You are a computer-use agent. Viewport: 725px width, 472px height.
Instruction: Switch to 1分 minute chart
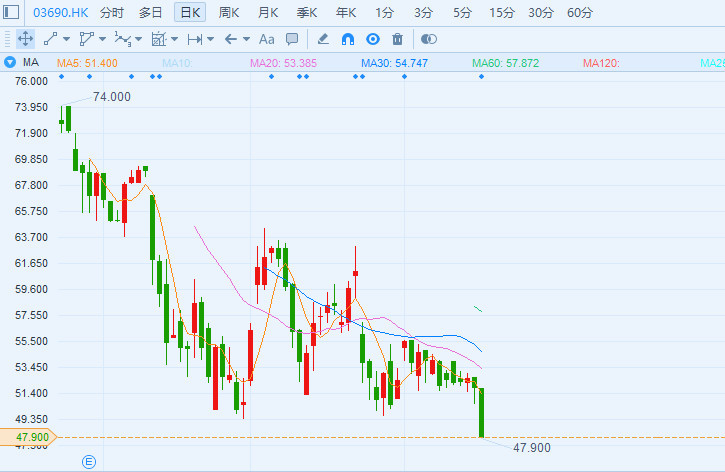click(x=384, y=13)
